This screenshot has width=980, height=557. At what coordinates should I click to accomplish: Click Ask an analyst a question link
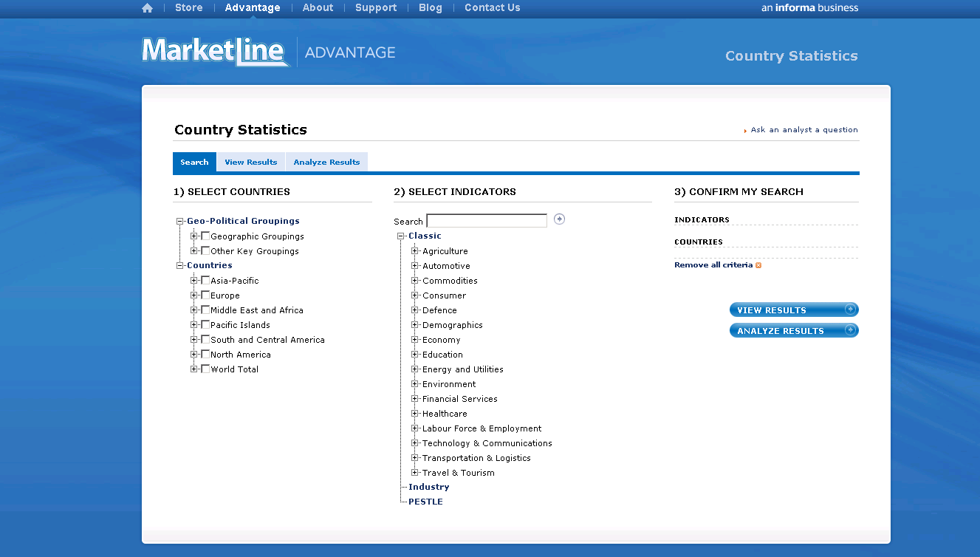tap(804, 130)
